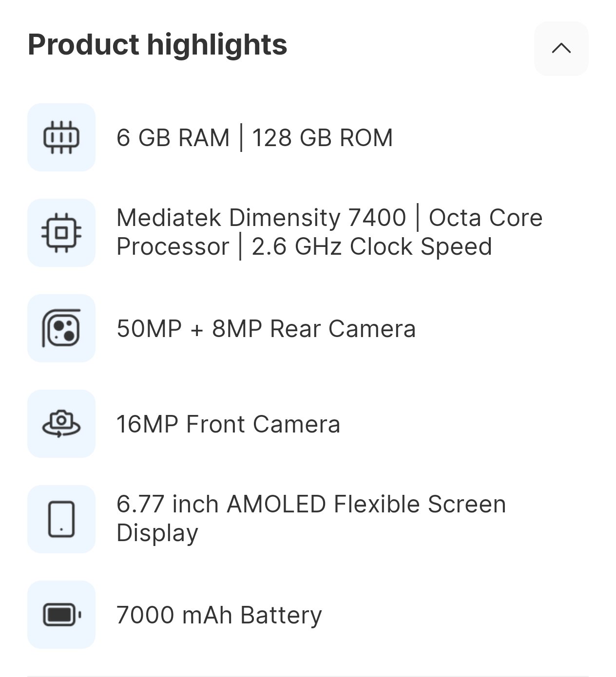Screen dimensions: 616x677
Task: Tap the front camera flip icon
Action: [61, 424]
